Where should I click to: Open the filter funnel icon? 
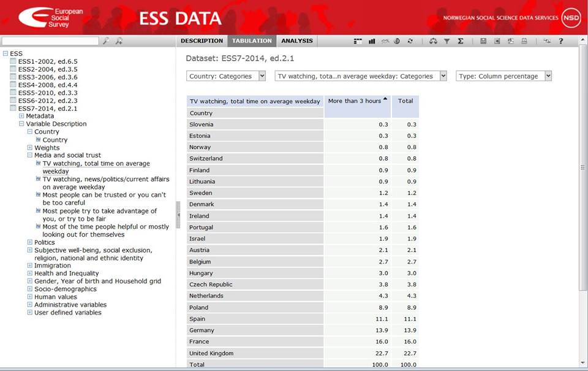447,41
